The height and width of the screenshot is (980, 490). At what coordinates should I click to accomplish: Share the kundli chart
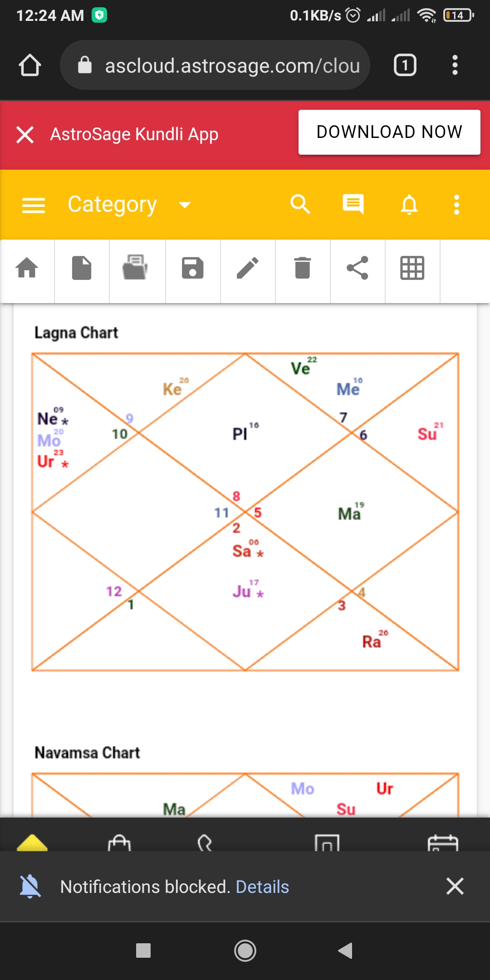point(358,268)
